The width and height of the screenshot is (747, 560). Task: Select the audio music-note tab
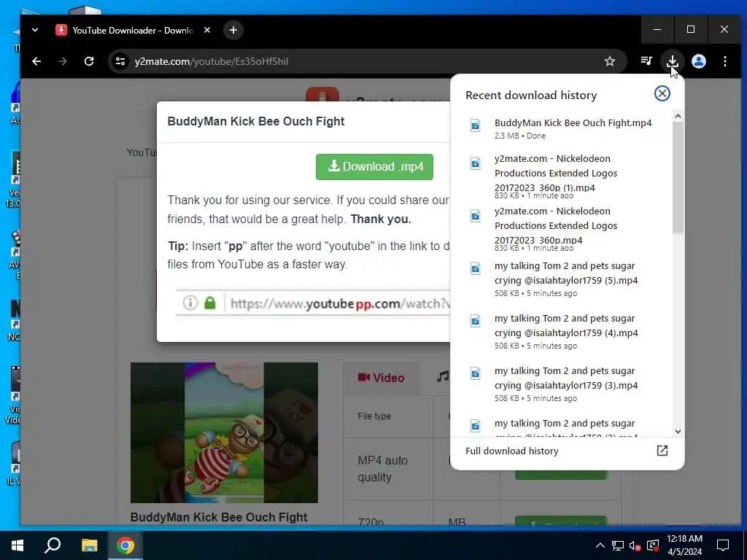[443, 377]
